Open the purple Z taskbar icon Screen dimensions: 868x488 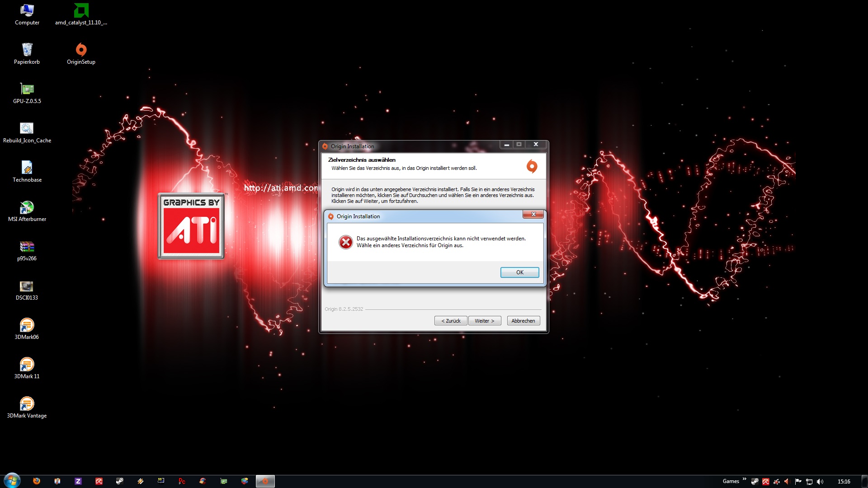(x=78, y=481)
